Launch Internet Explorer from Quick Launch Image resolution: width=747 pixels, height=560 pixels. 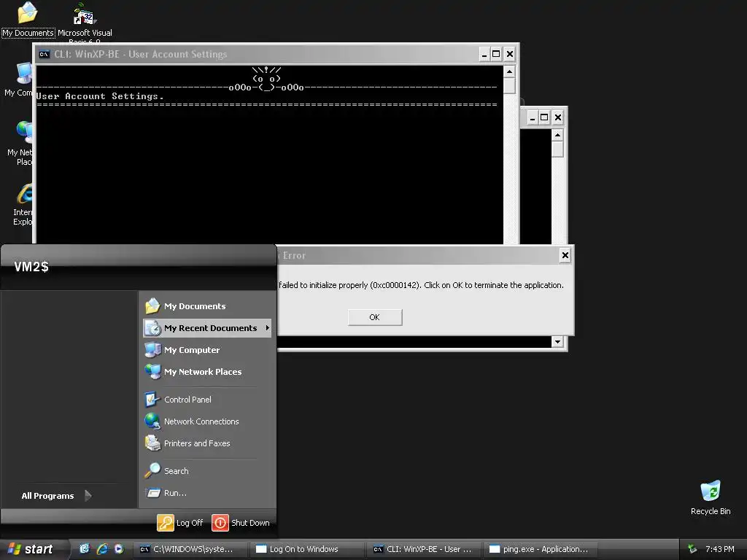[102, 549]
